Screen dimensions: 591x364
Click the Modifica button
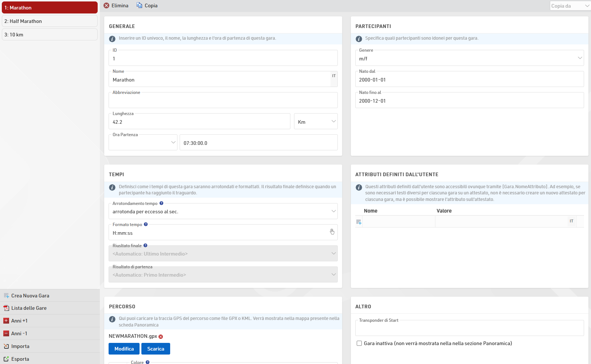tap(124, 349)
